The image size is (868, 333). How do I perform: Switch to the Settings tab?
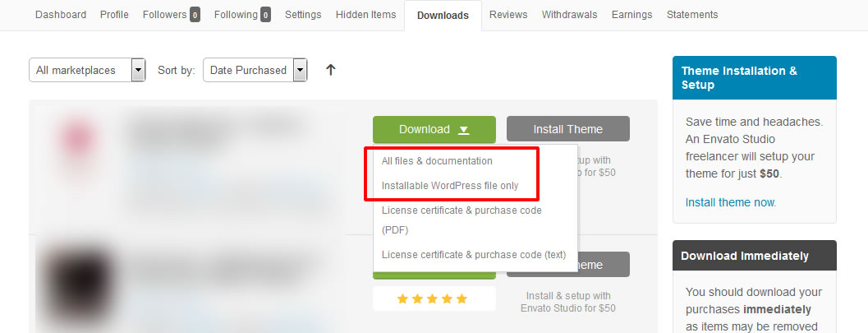(303, 15)
